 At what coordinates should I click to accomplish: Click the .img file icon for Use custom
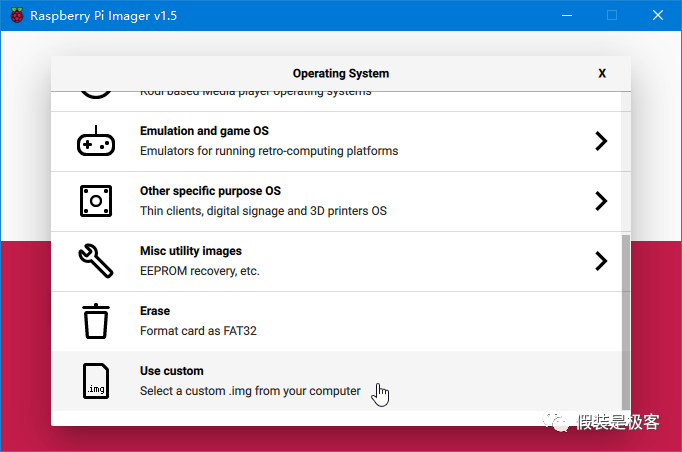pos(96,381)
